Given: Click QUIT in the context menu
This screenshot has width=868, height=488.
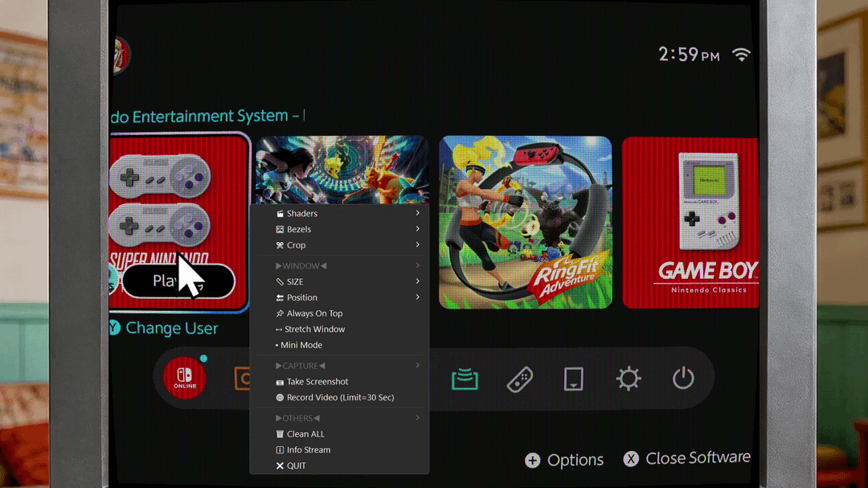Looking at the screenshot, I should point(296,466).
